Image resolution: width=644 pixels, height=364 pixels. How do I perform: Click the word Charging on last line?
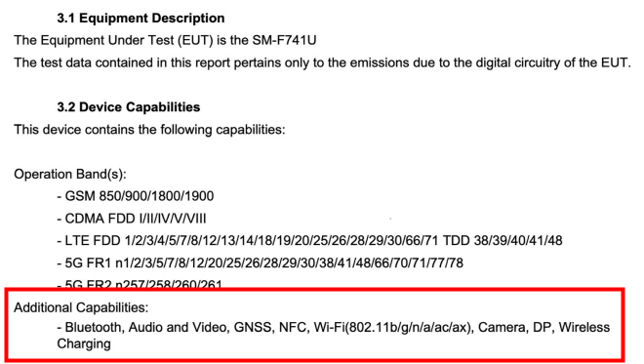click(x=84, y=344)
